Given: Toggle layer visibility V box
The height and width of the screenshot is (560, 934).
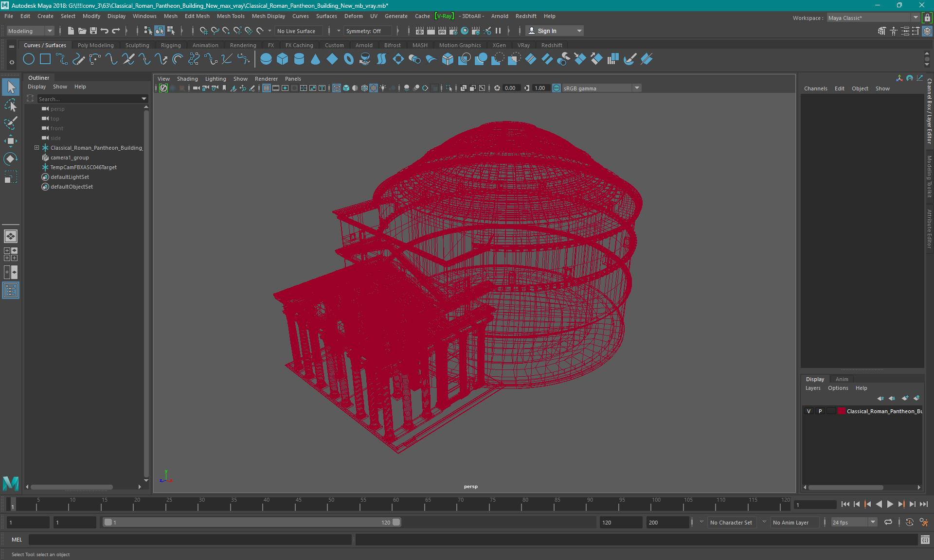Looking at the screenshot, I should point(808,411).
